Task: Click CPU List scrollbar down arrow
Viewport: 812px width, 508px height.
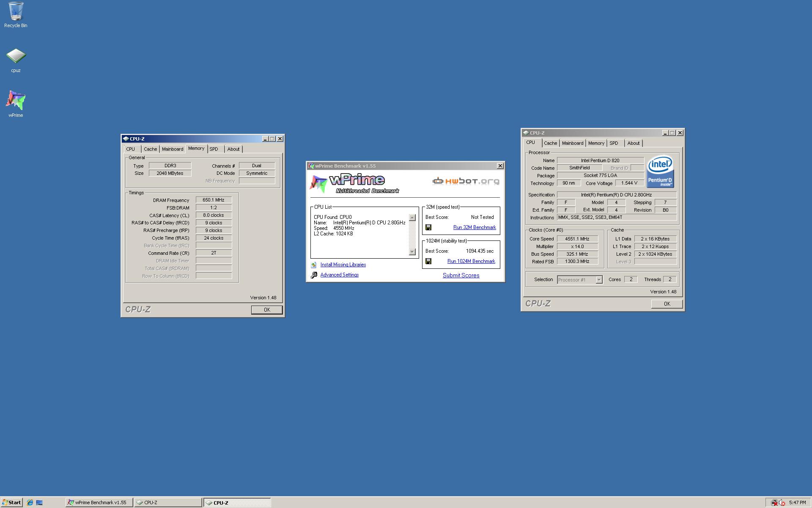Action: (412, 252)
